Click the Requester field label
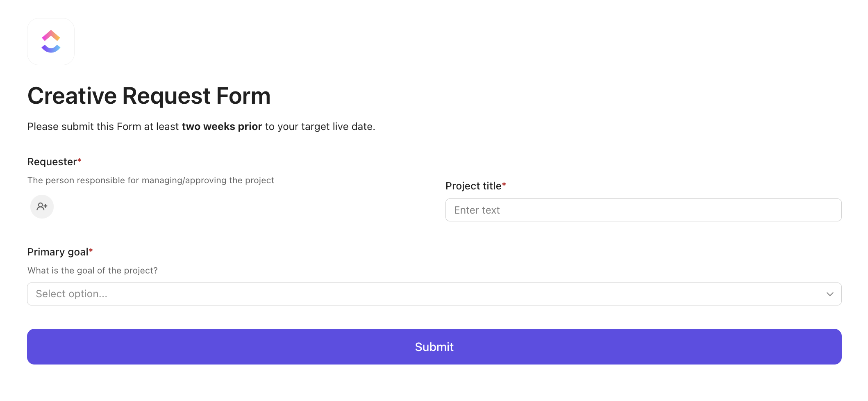Screen dimensions: 868x401 click(52, 162)
